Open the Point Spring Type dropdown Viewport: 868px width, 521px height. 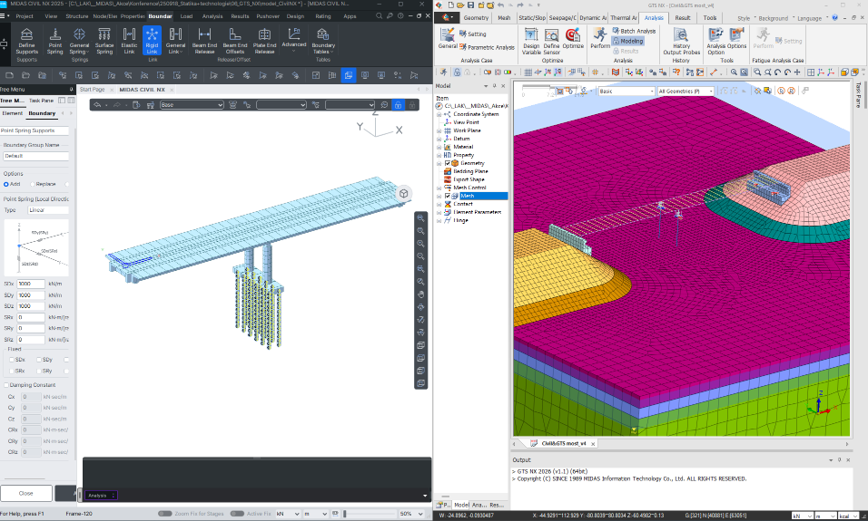point(48,210)
